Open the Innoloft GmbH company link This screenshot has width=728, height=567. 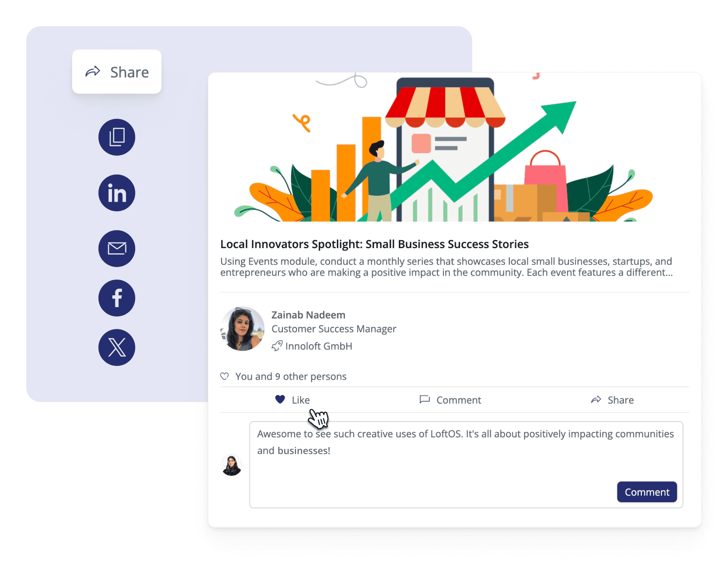(319, 346)
